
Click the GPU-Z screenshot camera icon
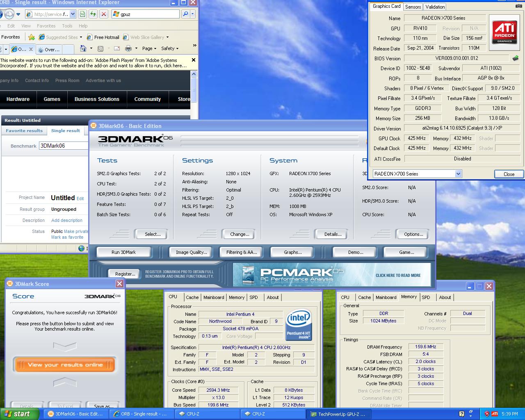click(x=519, y=6)
